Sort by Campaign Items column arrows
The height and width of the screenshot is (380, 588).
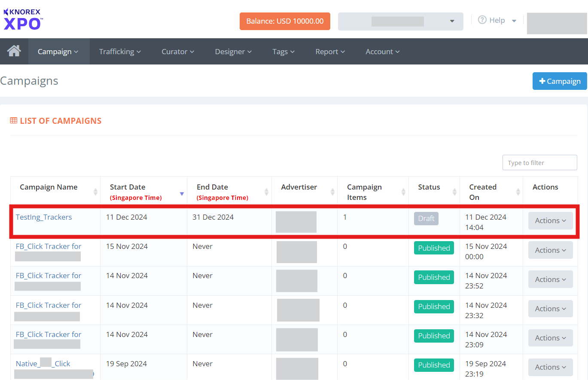point(403,192)
